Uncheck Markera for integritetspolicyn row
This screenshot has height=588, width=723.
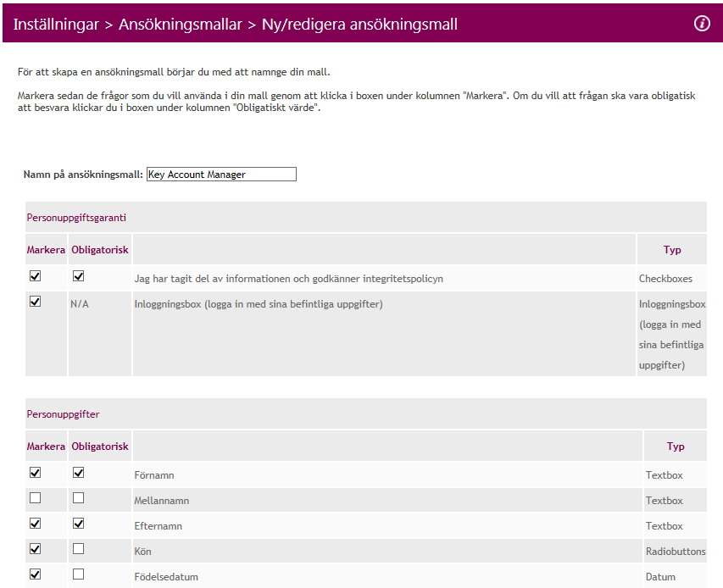pos(35,276)
